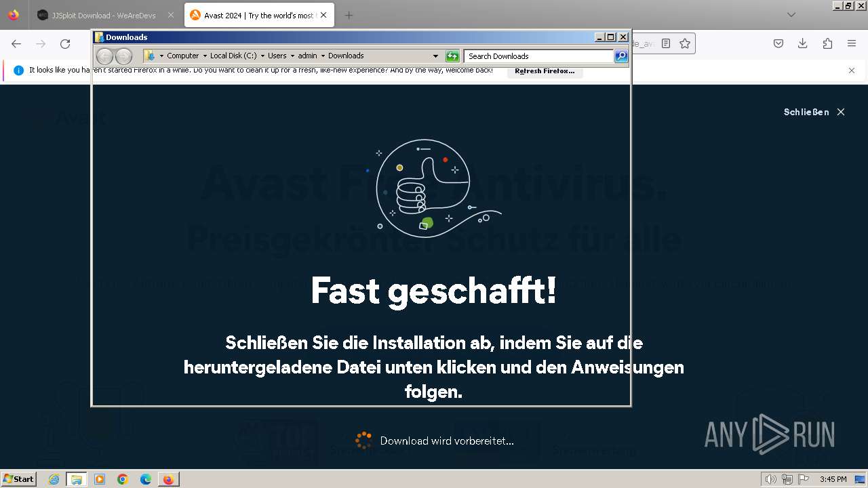
Task: Open the address bar history dropdown
Action: 435,56
